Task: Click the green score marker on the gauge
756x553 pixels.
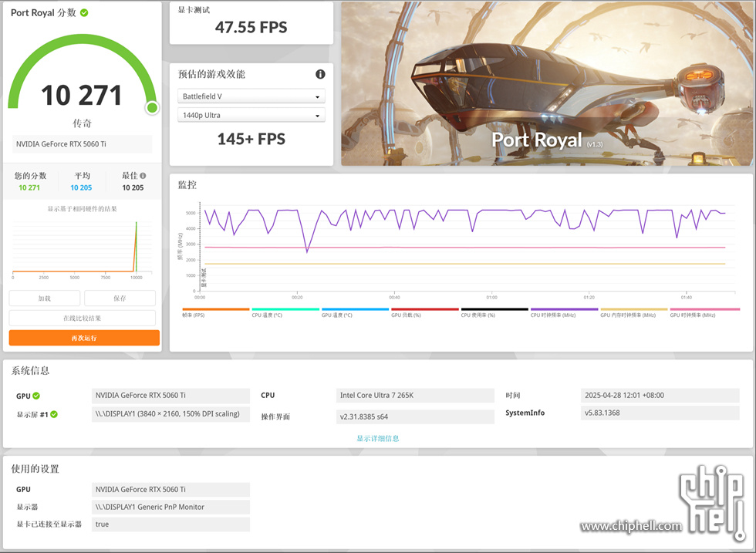Action: tap(153, 107)
